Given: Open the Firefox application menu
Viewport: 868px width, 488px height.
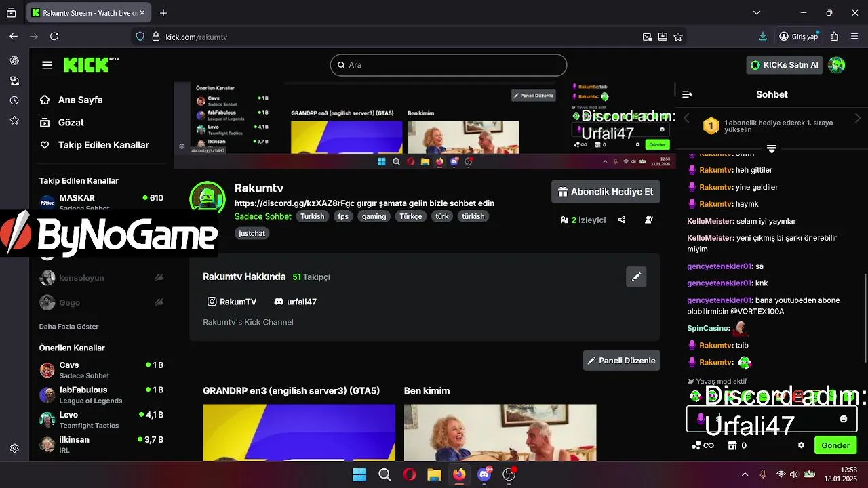Looking at the screenshot, I should point(855,37).
